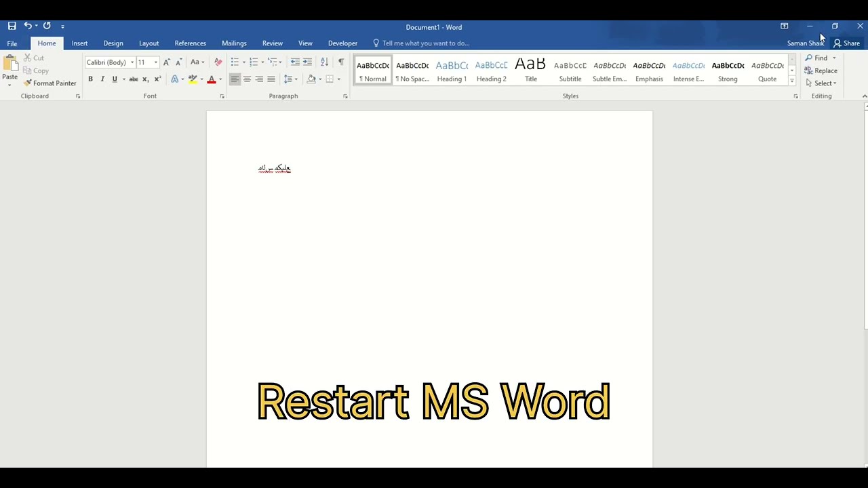868x488 pixels.
Task: Apply Superscript formatting
Action: [x=157, y=79]
